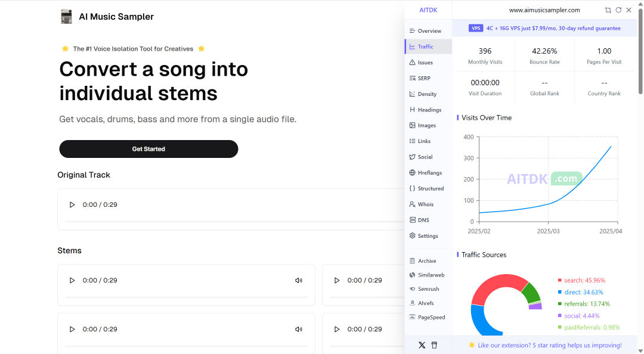The image size is (644, 354).
Task: Refresh the AITDK panel data
Action: pyautogui.click(x=618, y=10)
